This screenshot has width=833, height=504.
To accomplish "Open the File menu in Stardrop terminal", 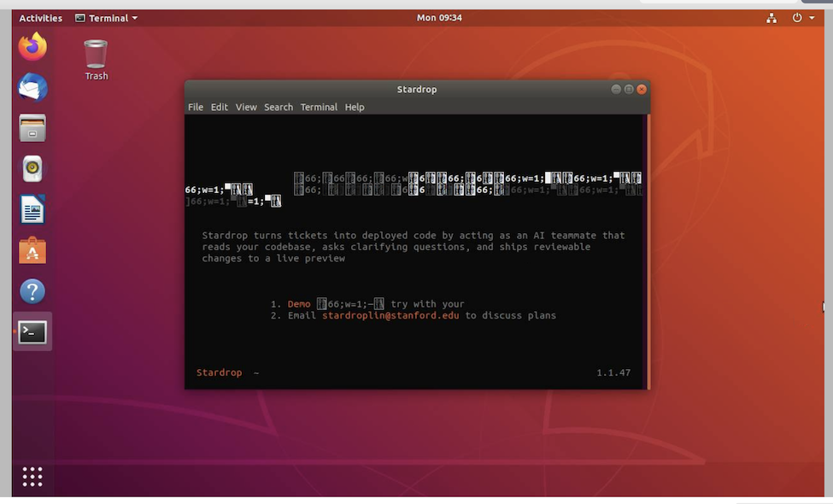I will 196,107.
